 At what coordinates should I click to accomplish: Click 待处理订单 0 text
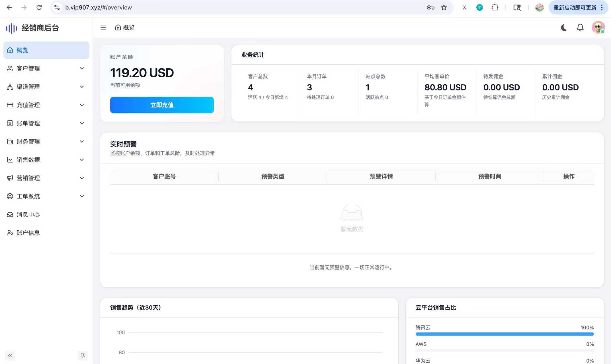(x=320, y=97)
